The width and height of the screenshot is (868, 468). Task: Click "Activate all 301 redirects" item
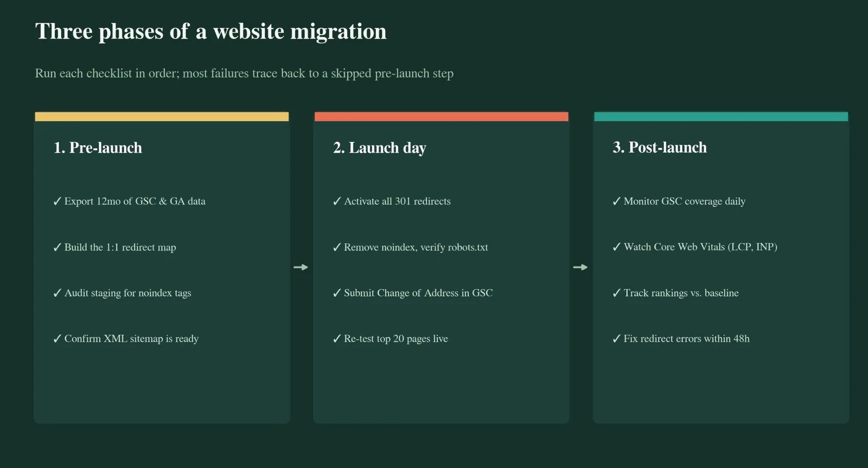tap(397, 201)
